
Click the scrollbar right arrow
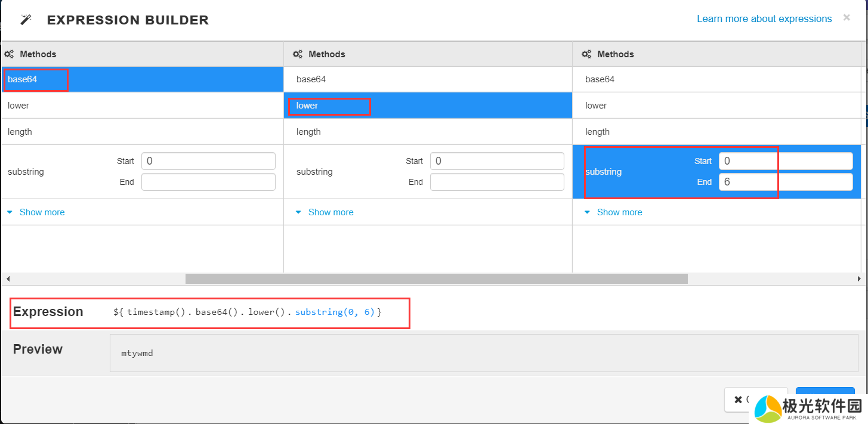click(x=859, y=279)
